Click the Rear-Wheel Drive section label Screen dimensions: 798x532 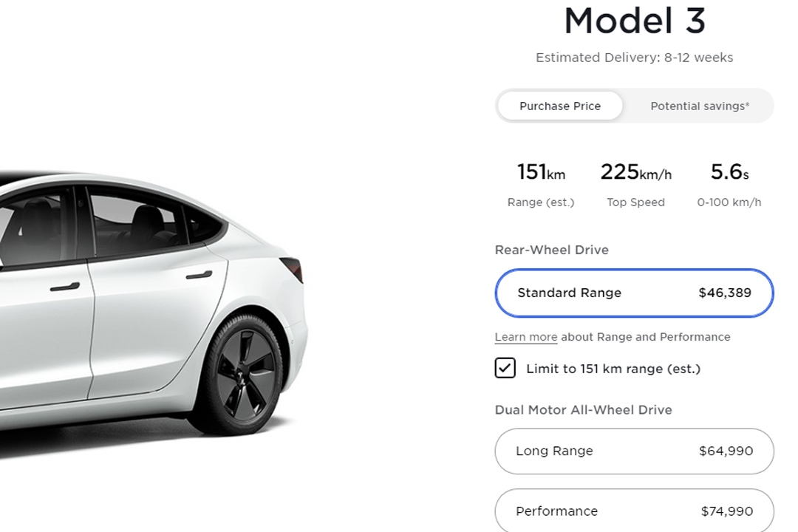point(551,250)
